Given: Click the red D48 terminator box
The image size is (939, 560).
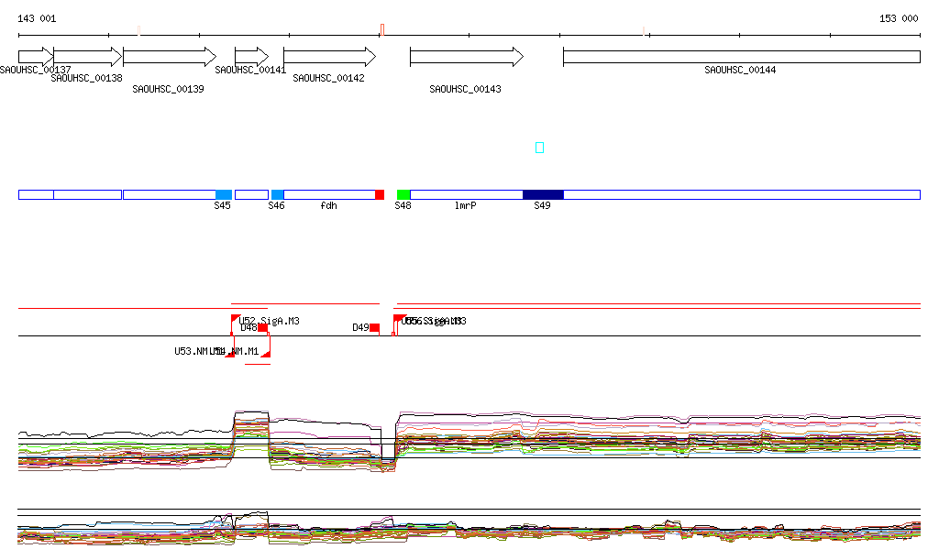Looking at the screenshot, I should (x=262, y=327).
